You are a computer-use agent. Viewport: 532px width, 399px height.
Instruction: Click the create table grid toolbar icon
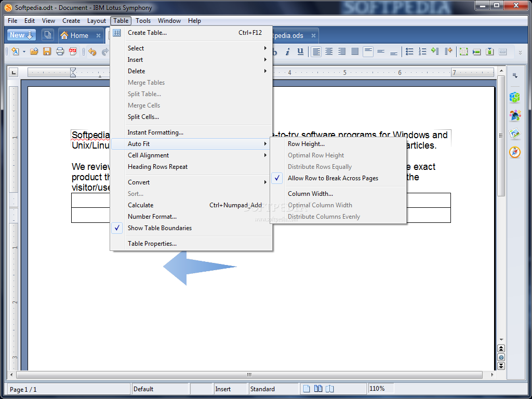(x=464, y=51)
